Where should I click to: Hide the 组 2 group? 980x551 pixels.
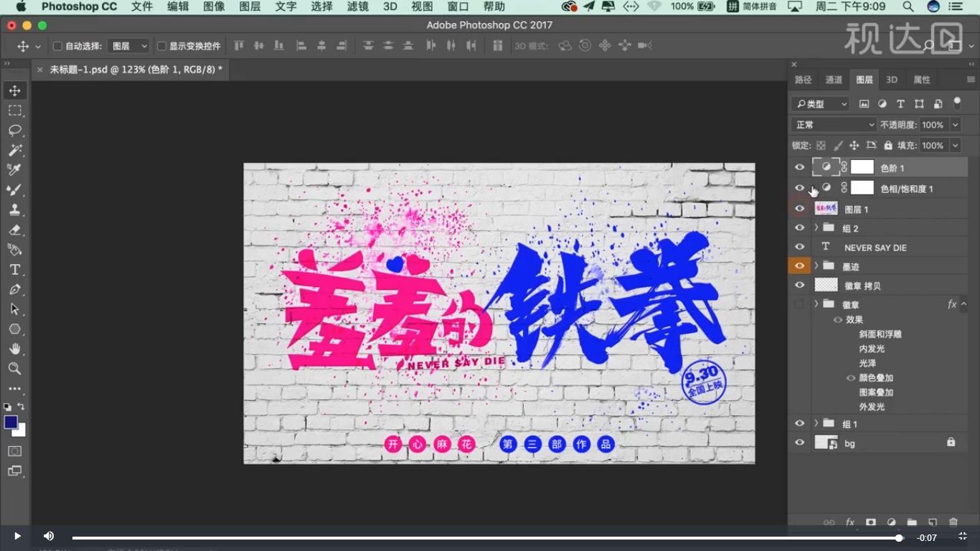800,228
